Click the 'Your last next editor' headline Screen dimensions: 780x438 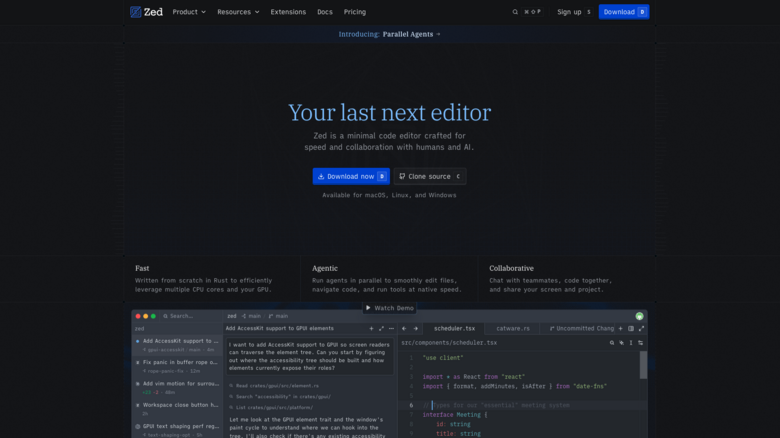coord(390,112)
